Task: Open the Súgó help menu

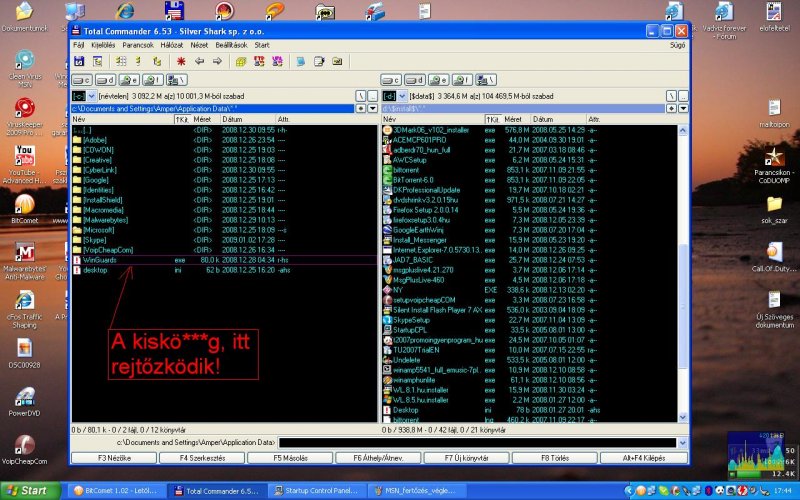Action: [677, 45]
